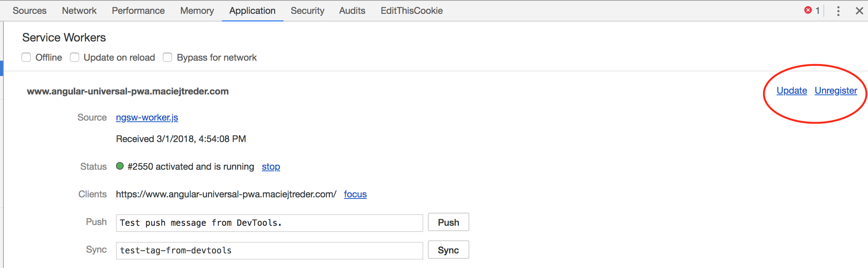
Task: Switch to the Application tab
Action: click(x=252, y=10)
